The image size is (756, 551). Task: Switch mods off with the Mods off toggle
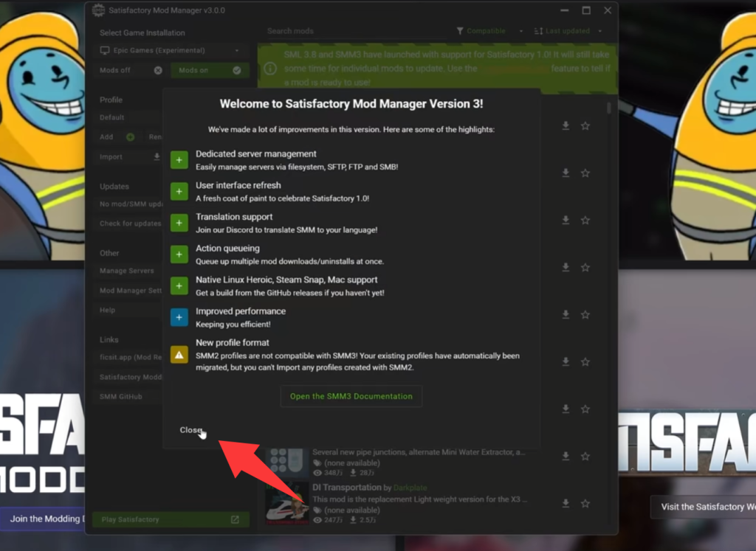[x=131, y=70]
